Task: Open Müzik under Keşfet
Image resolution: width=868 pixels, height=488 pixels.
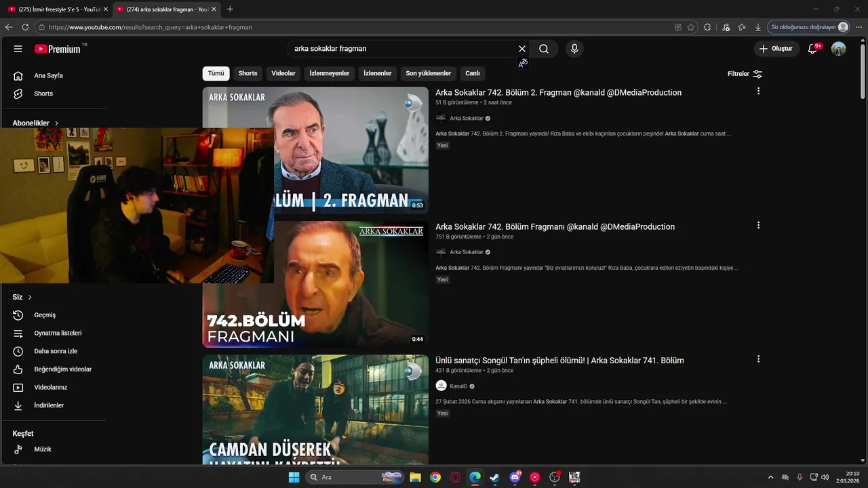Action: click(43, 449)
